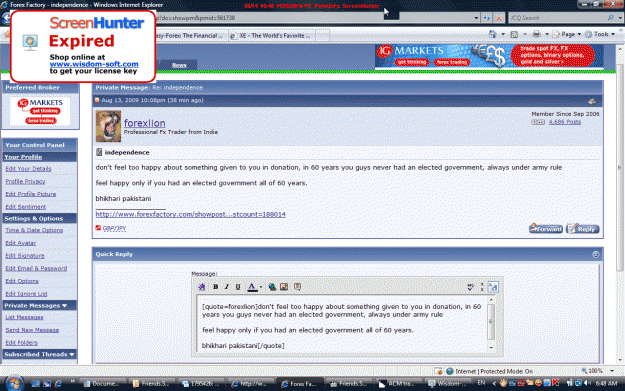Image resolution: width=625 pixels, height=391 pixels.
Task: Click the browser Home icon
Action: click(493, 35)
